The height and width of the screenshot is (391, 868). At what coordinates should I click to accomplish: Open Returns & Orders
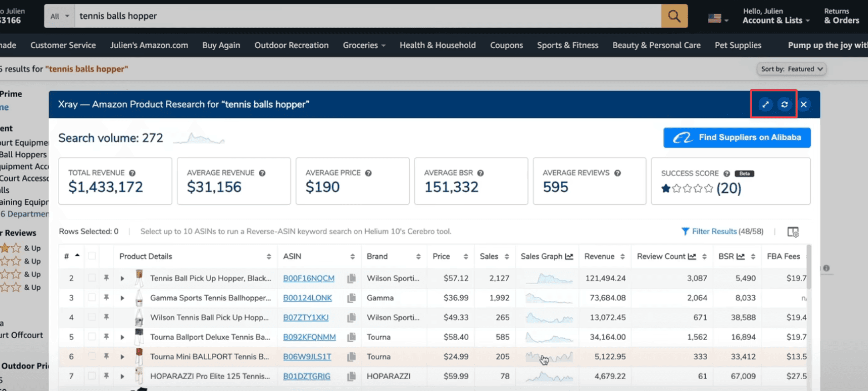pos(841,16)
